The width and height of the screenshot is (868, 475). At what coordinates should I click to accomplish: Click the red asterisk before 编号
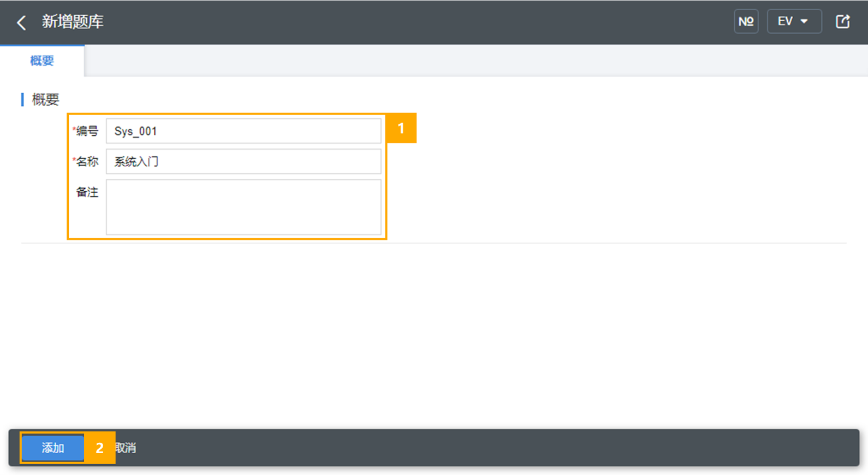(x=74, y=129)
